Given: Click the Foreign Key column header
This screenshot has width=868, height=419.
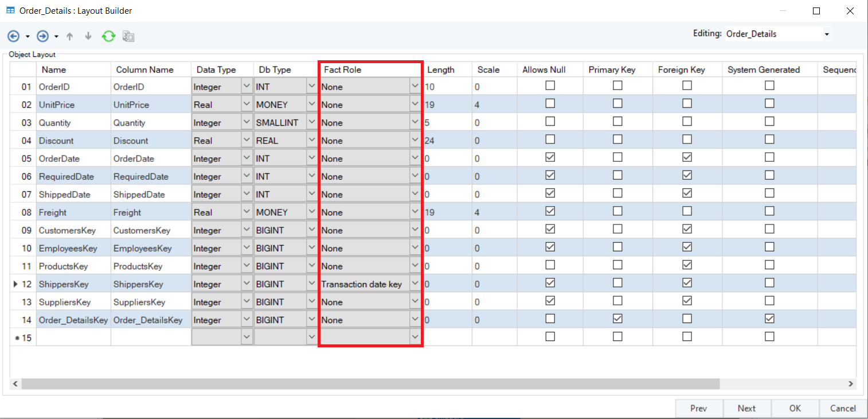Looking at the screenshot, I should (x=681, y=69).
